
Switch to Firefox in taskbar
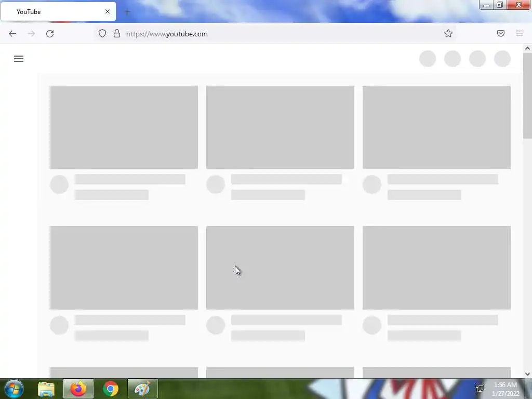(78, 389)
